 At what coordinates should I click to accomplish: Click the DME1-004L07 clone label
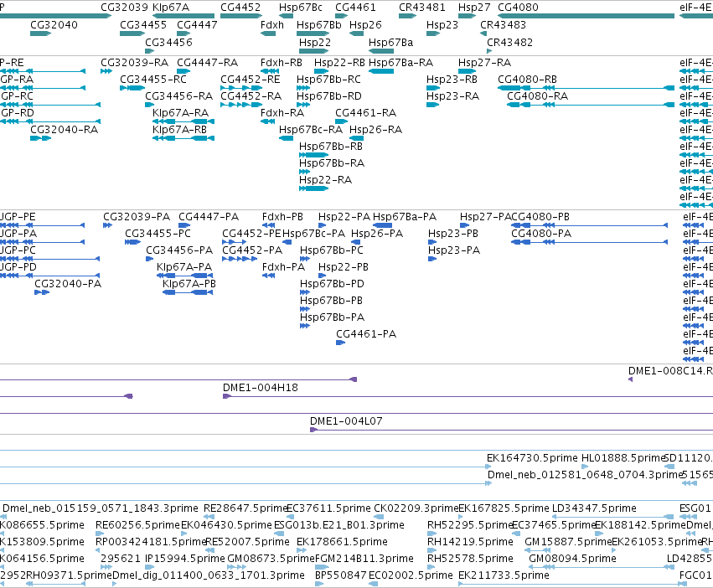pos(346,421)
